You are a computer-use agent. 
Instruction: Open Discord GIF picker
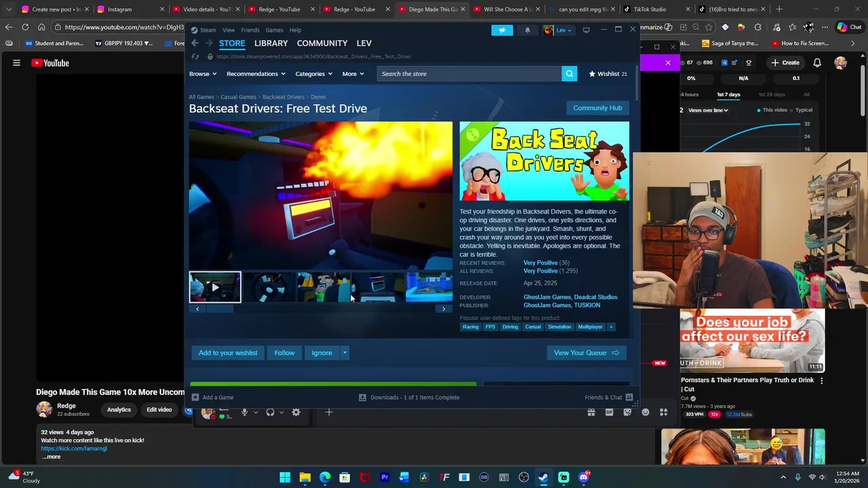pyautogui.click(x=609, y=412)
